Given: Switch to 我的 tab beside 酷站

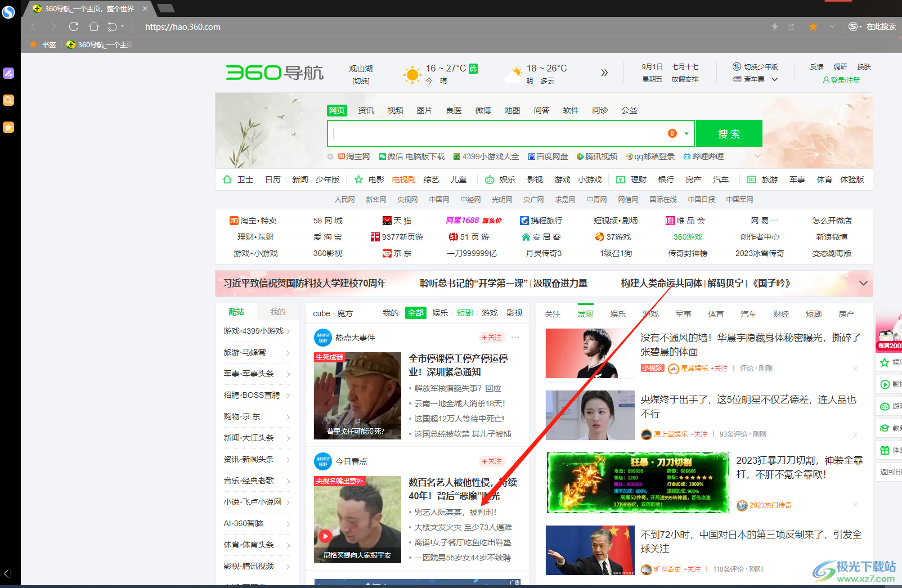Looking at the screenshot, I should tap(277, 312).
